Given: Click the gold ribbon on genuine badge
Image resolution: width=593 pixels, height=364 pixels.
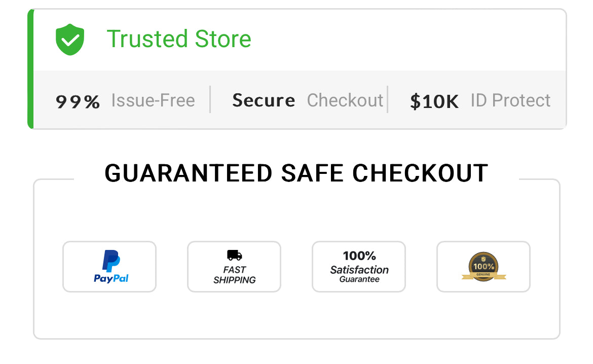Looking at the screenshot, I should tap(484, 276).
